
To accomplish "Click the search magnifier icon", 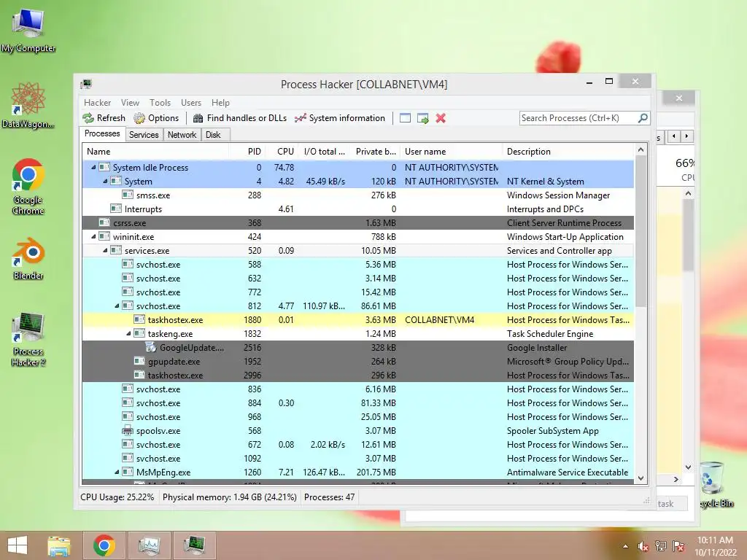I will pos(643,117).
